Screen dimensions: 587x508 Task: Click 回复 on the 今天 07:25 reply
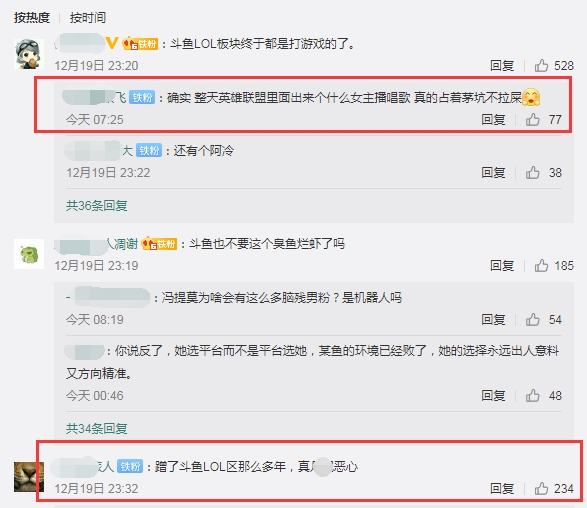pos(493,119)
